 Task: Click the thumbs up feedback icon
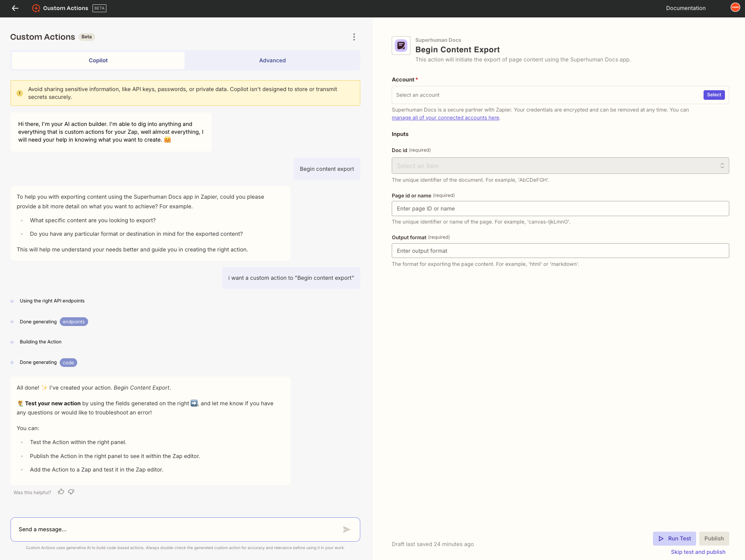click(61, 492)
